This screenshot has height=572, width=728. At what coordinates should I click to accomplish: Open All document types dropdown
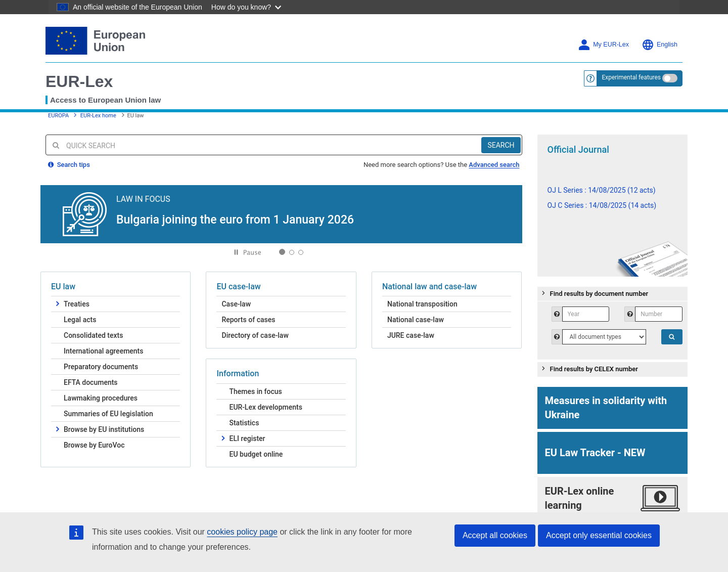(604, 337)
